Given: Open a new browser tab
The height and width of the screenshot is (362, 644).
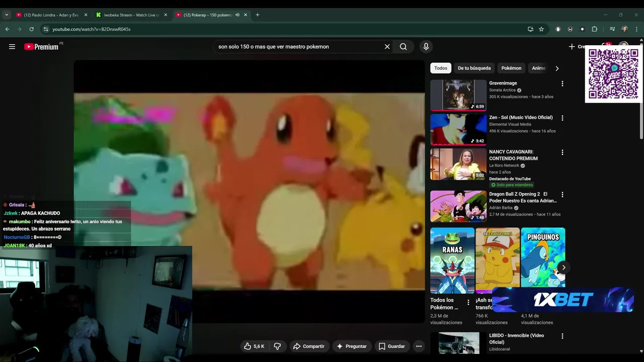Looking at the screenshot, I should [x=258, y=15].
